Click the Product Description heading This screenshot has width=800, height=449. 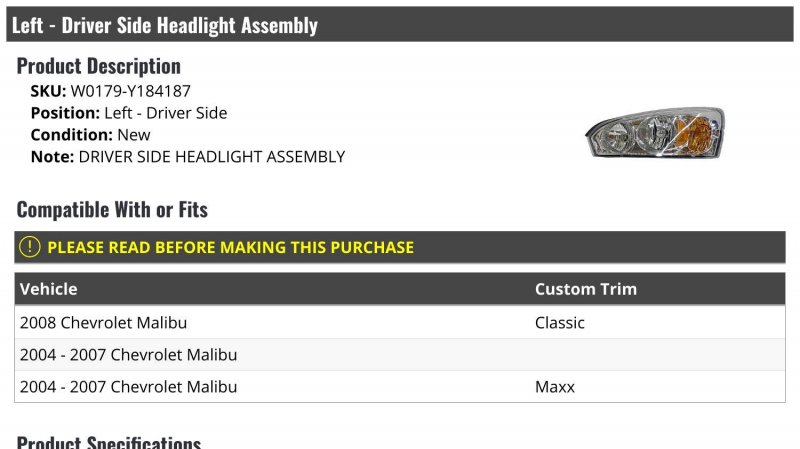98,66
